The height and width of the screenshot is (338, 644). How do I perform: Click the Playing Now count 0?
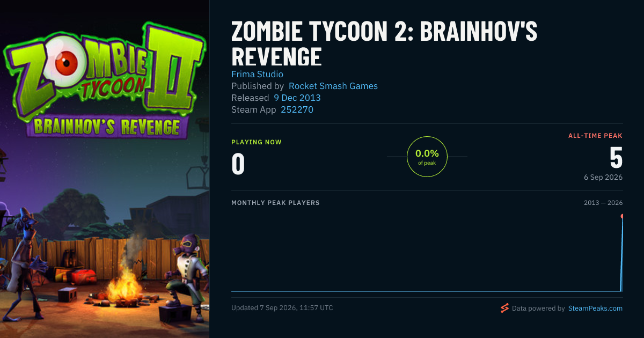pos(238,164)
